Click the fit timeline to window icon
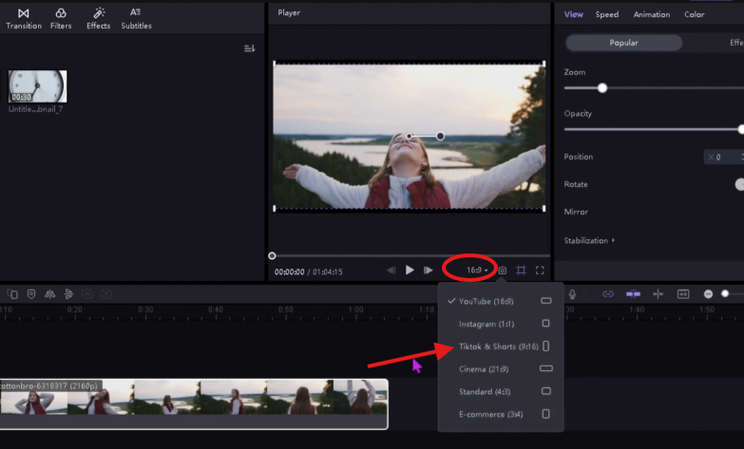Viewport: 744px width, 449px height. point(683,294)
